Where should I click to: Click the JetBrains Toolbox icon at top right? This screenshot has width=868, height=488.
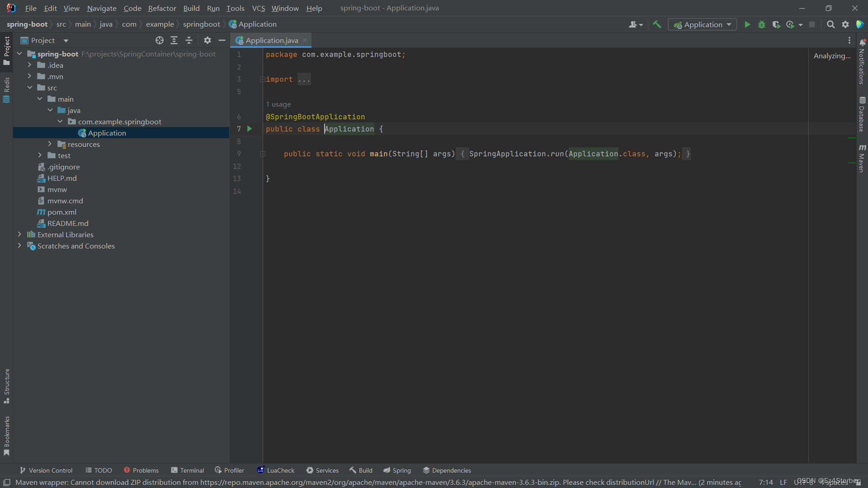[x=860, y=24]
